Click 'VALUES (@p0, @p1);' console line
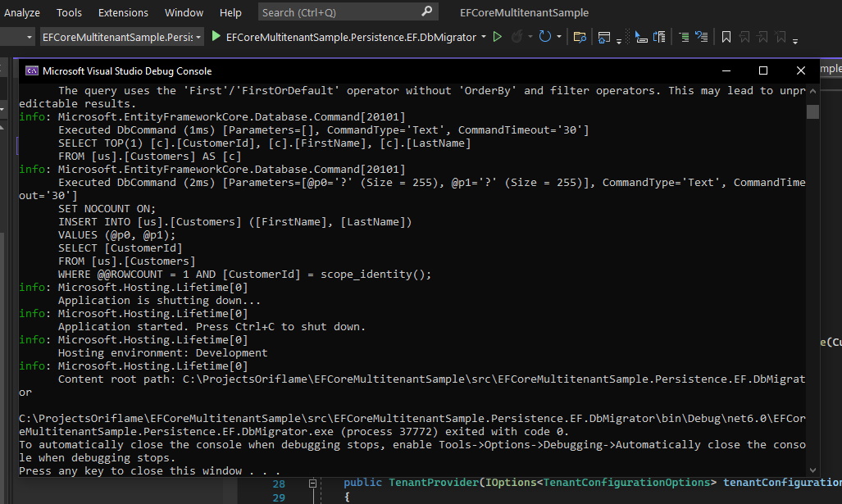Viewport: 842px width, 504px height. [116, 235]
